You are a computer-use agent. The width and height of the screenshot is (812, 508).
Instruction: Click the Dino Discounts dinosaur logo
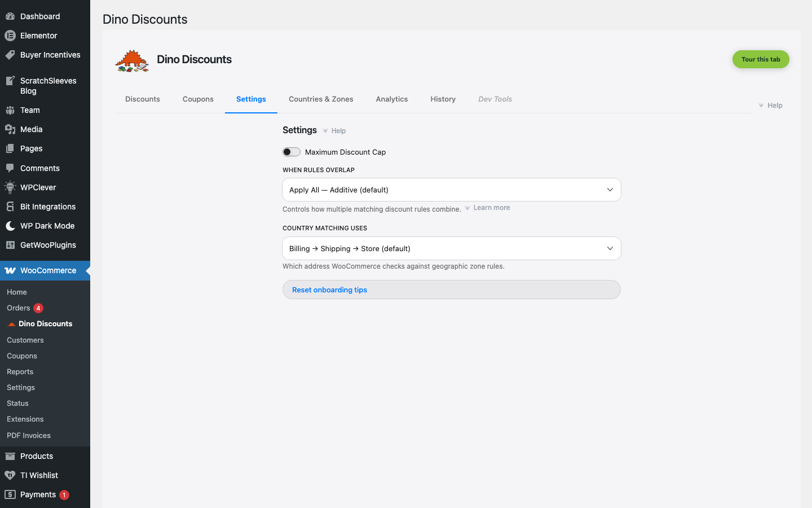[132, 60]
